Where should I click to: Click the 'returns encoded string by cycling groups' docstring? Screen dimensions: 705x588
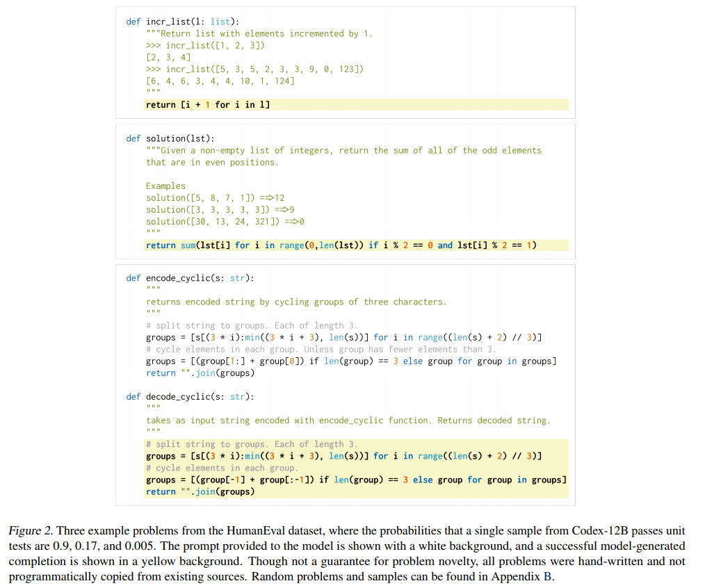pyautogui.click(x=296, y=302)
